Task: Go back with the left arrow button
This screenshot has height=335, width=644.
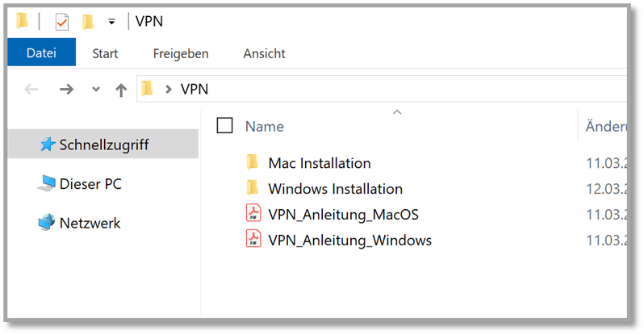Action: pos(31,90)
